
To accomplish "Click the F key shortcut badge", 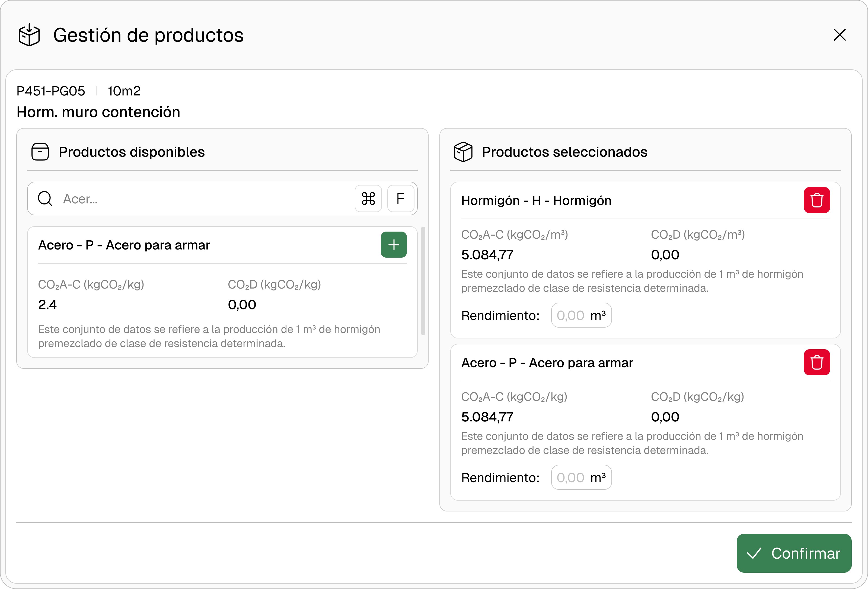I will (400, 199).
